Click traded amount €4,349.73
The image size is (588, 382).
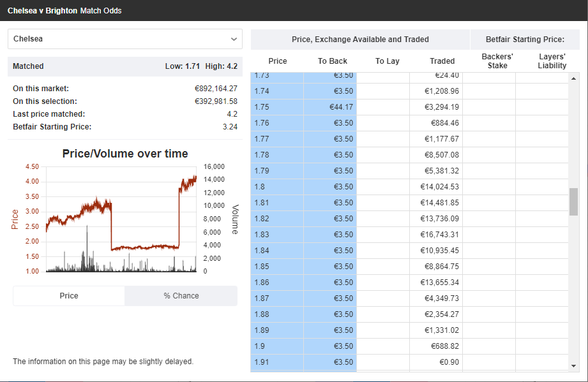[x=441, y=298]
